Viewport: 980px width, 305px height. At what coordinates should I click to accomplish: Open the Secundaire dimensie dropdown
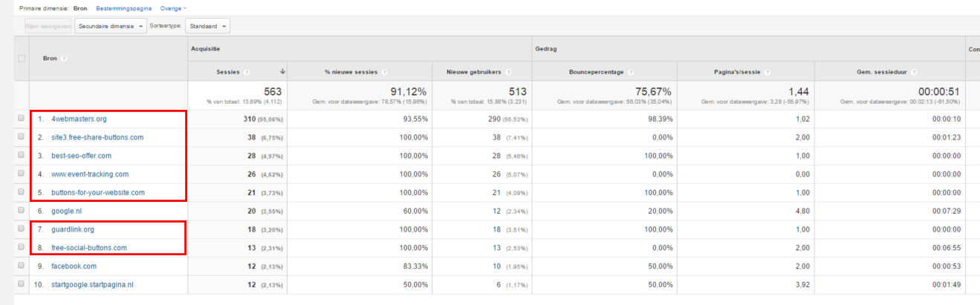111,26
